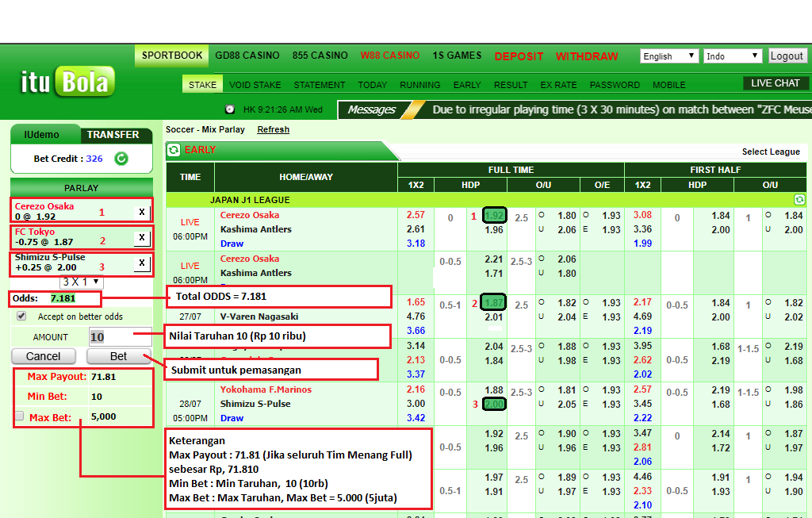Open the STATEMENT menu item
812x518 pixels.
pyautogui.click(x=319, y=85)
